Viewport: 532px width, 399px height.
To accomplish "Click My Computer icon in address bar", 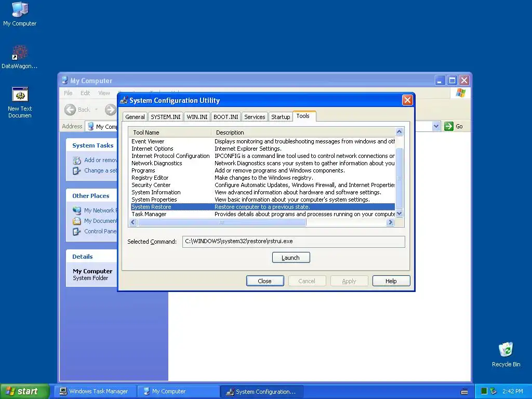I will (x=90, y=126).
